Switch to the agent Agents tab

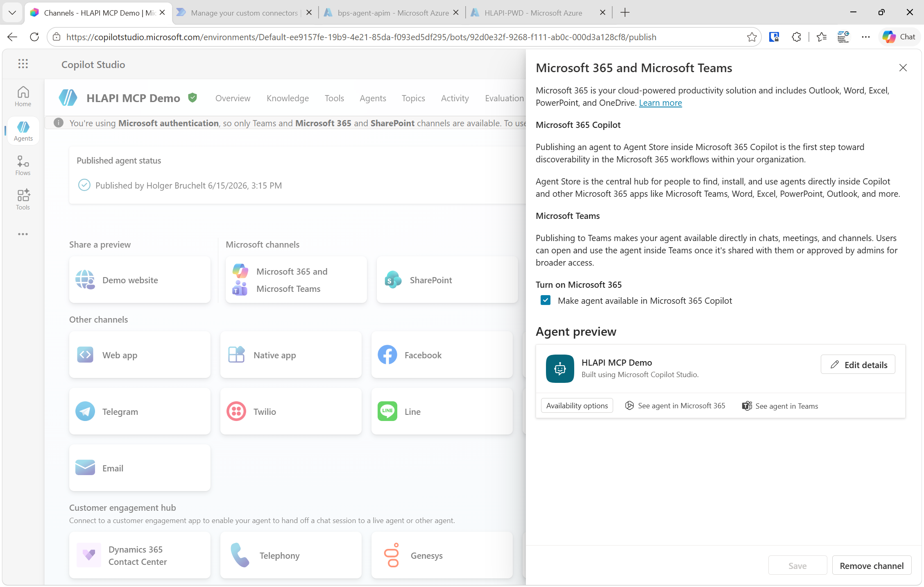tap(373, 98)
